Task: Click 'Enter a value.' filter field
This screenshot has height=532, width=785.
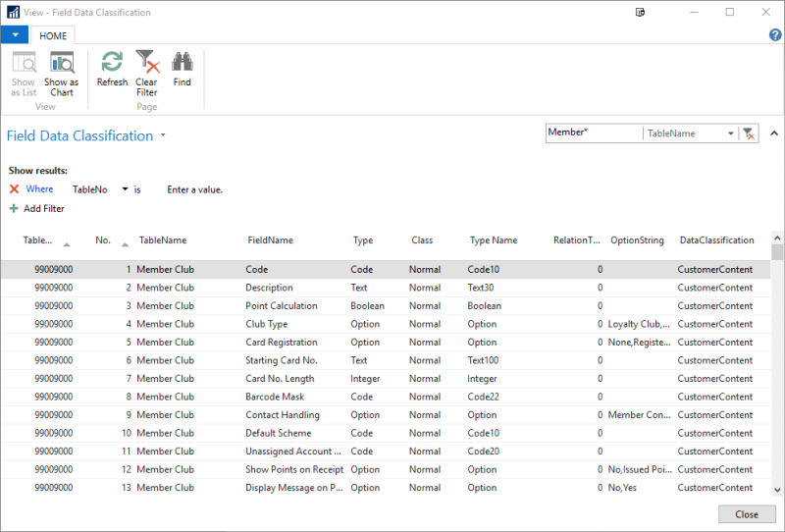Action: [195, 189]
